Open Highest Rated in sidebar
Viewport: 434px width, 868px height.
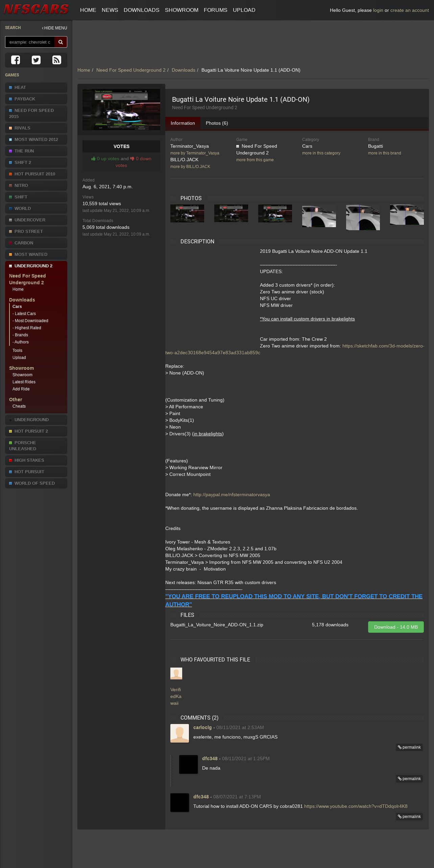tap(27, 328)
